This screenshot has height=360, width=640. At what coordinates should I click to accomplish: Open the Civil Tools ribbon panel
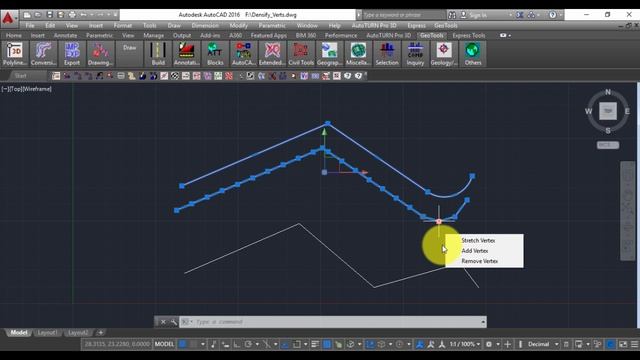click(x=301, y=53)
